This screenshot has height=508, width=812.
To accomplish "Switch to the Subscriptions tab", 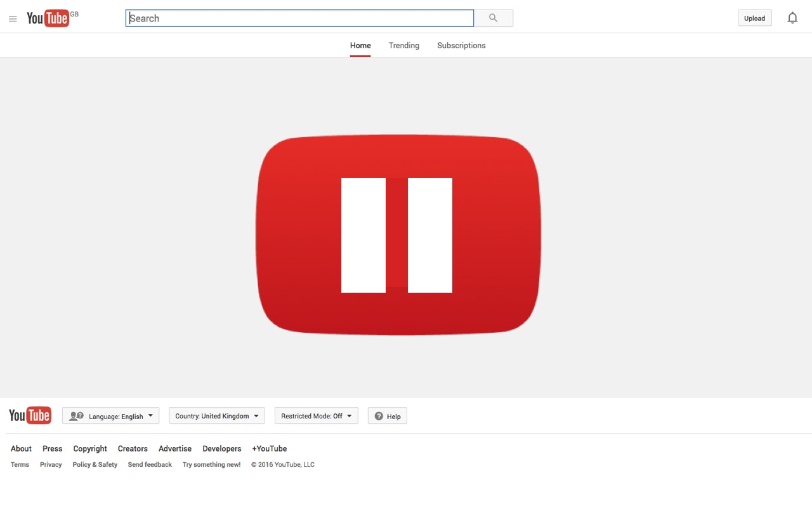I will pos(461,45).
